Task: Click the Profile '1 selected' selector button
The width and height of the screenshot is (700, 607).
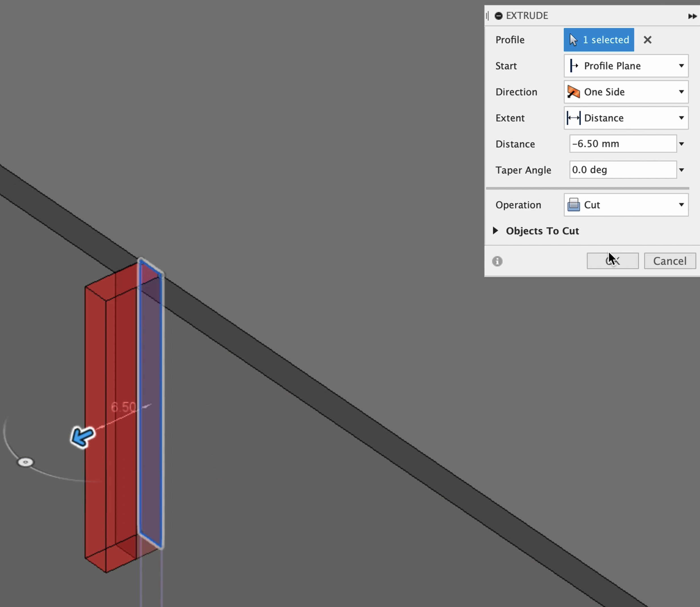Action: point(598,40)
